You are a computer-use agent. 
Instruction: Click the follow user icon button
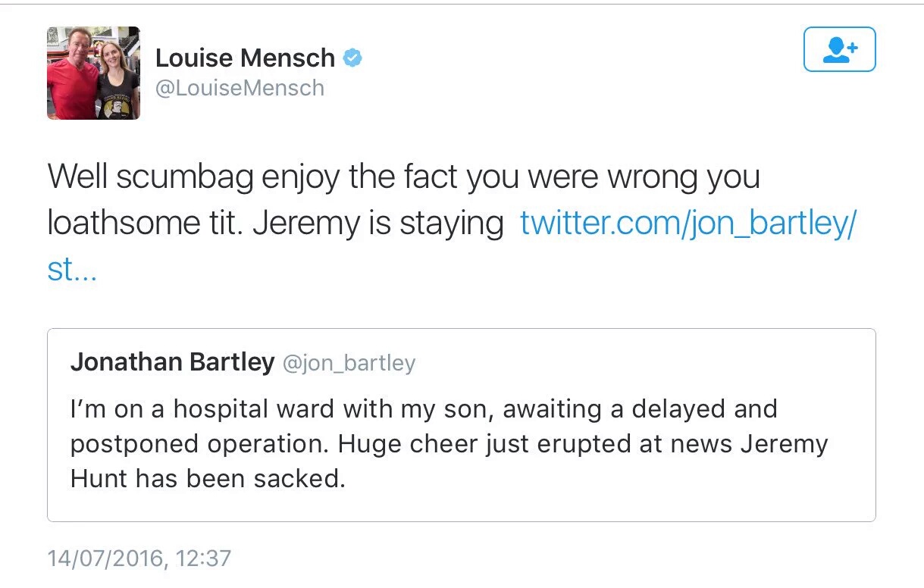click(x=839, y=49)
